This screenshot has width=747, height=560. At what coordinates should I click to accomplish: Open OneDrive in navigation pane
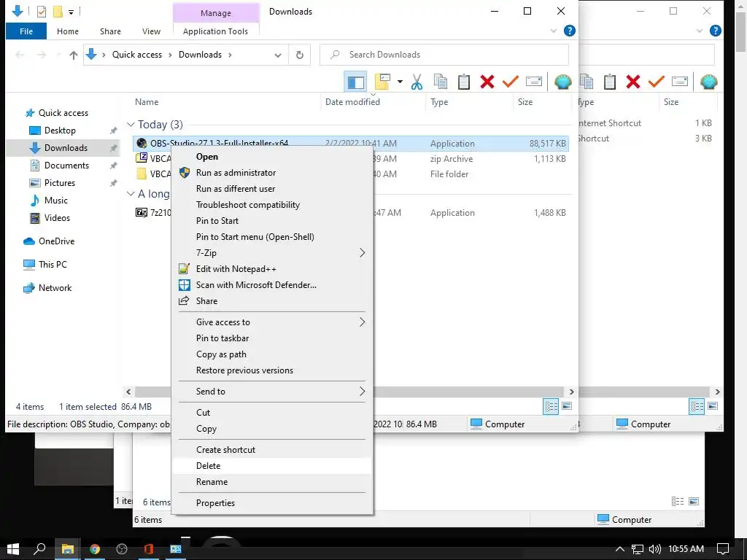pyautogui.click(x=56, y=241)
